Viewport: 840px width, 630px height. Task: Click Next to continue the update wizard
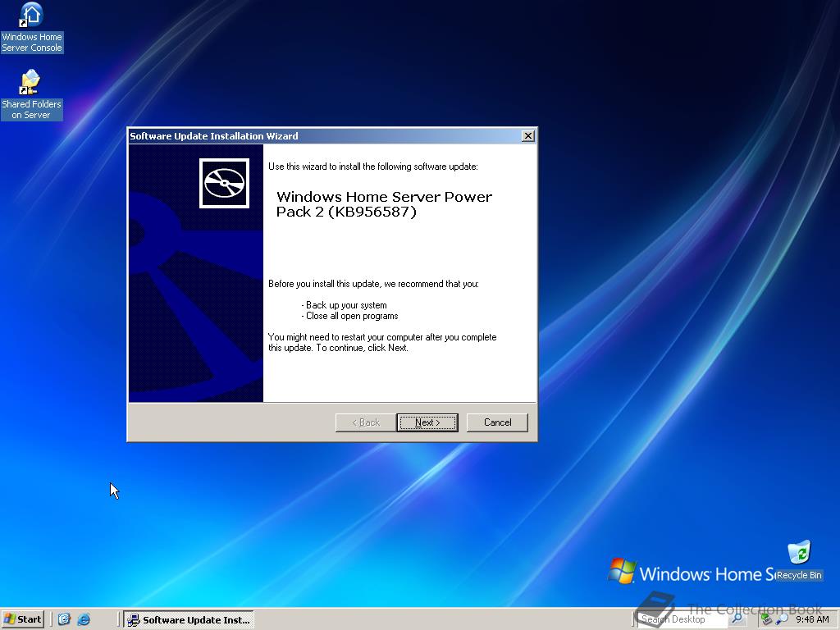pos(427,422)
